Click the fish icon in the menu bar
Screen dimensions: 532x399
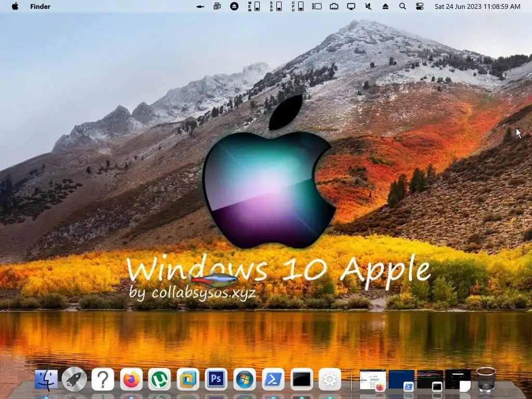pyautogui.click(x=201, y=6)
